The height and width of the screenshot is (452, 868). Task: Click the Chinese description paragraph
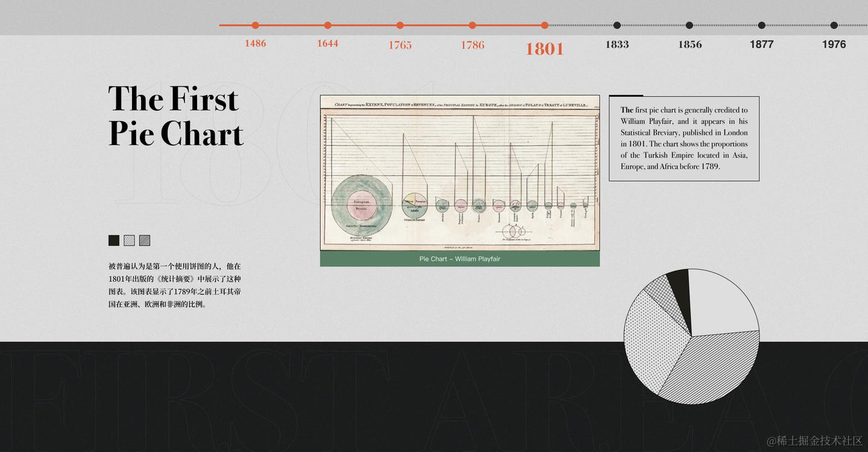pyautogui.click(x=175, y=285)
